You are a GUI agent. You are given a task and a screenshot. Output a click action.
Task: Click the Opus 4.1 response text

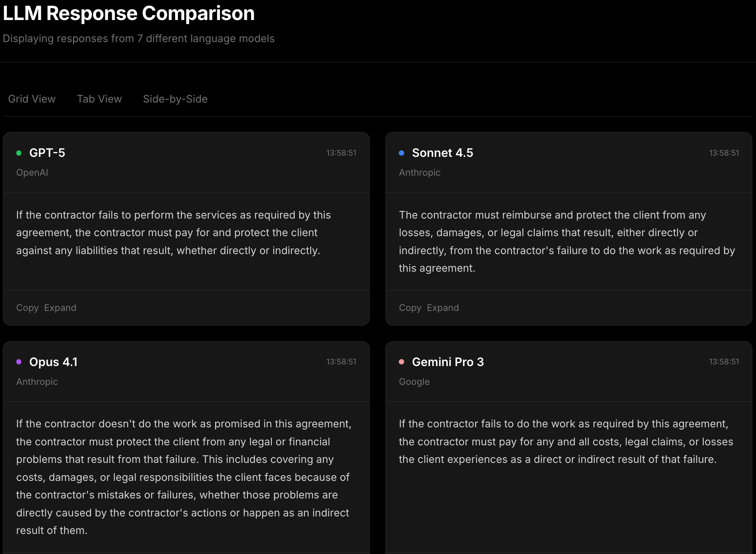(183, 477)
